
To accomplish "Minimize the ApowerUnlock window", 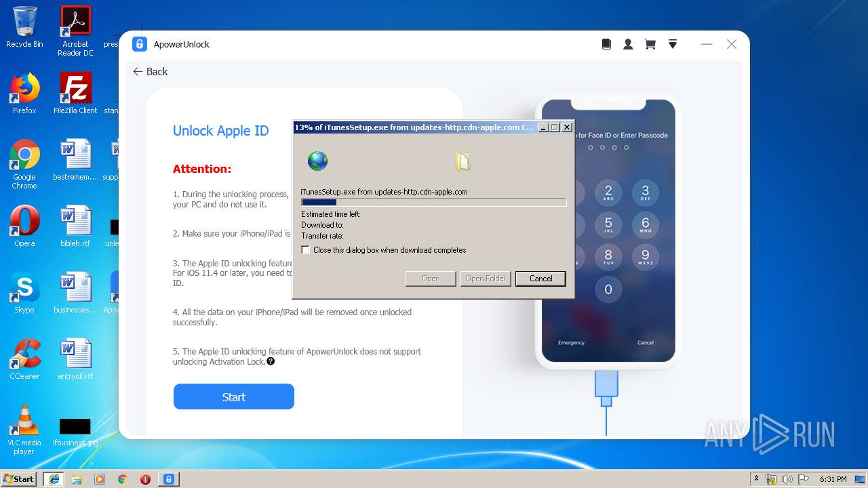I will (x=707, y=44).
